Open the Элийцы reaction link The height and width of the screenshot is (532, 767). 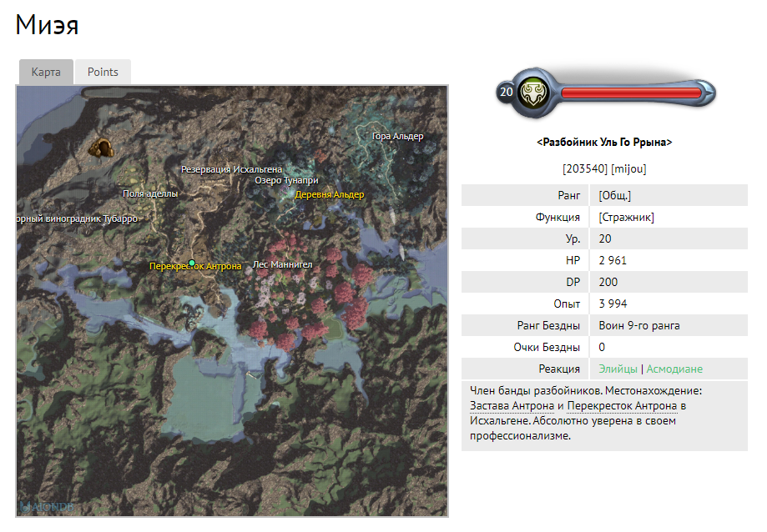point(618,369)
